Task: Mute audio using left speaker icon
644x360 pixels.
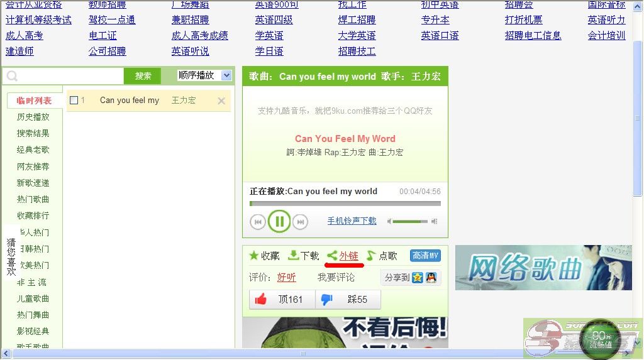Action: [390, 221]
